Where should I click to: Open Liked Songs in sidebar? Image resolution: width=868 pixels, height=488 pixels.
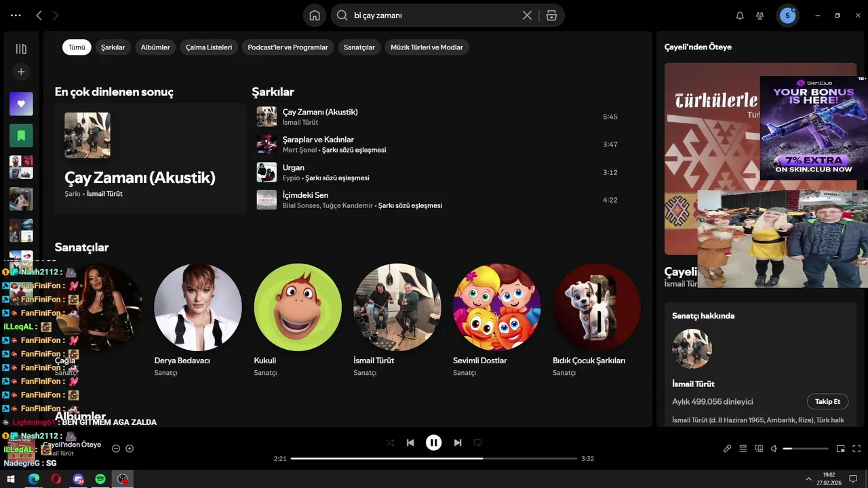(21, 104)
